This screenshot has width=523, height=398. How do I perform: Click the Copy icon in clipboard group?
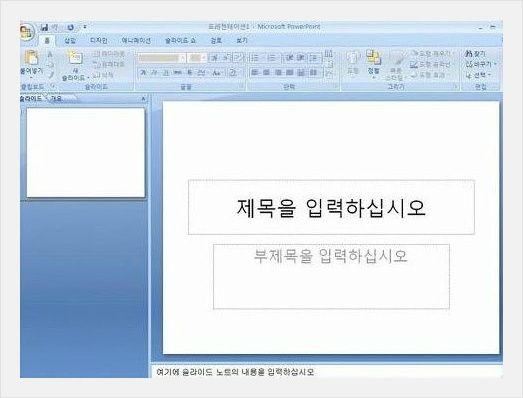[50, 65]
